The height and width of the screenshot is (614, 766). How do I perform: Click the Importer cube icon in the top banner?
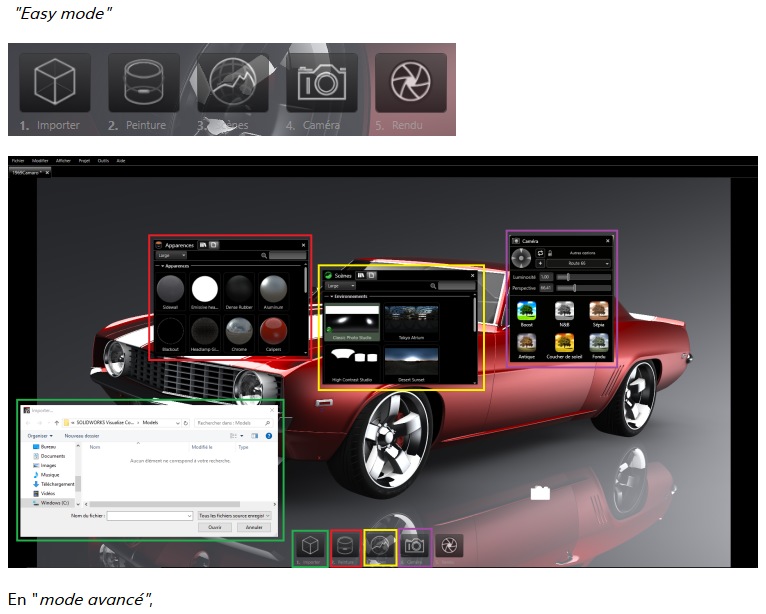click(54, 82)
